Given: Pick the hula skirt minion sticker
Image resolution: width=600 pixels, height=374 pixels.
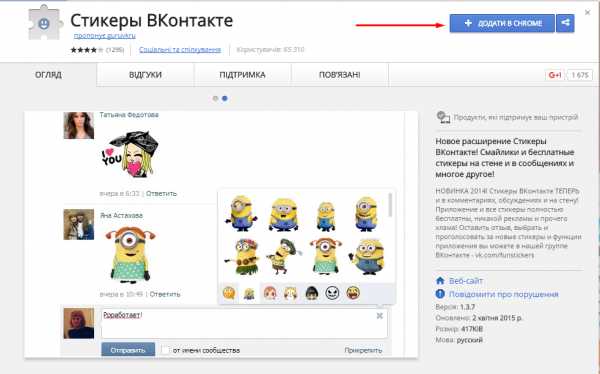Looking at the screenshot, I should tap(242, 256).
